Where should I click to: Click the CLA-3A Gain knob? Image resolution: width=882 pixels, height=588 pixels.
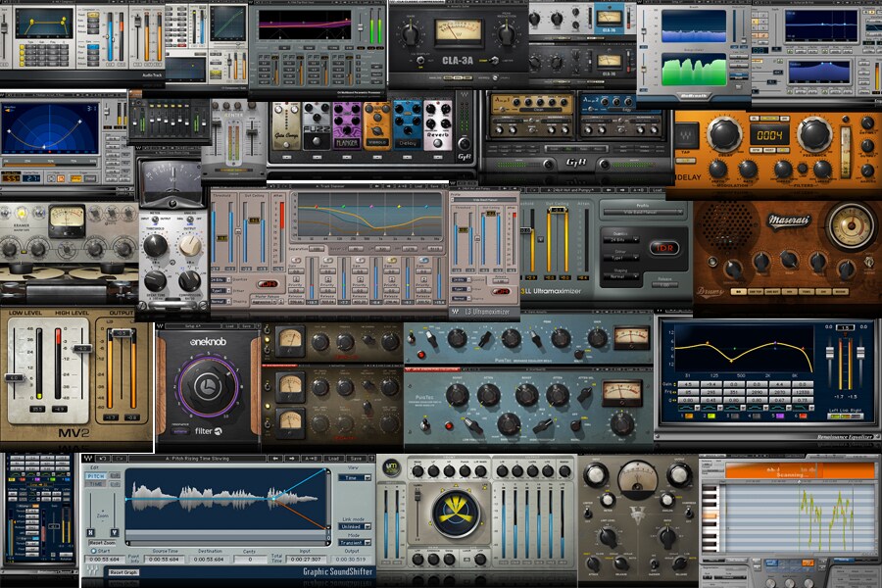click(411, 35)
